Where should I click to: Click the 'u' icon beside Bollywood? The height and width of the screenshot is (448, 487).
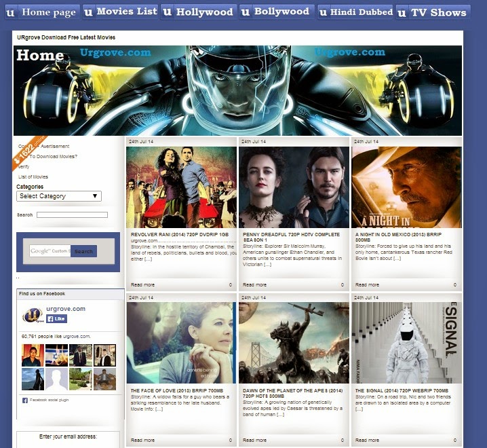pyautogui.click(x=246, y=12)
